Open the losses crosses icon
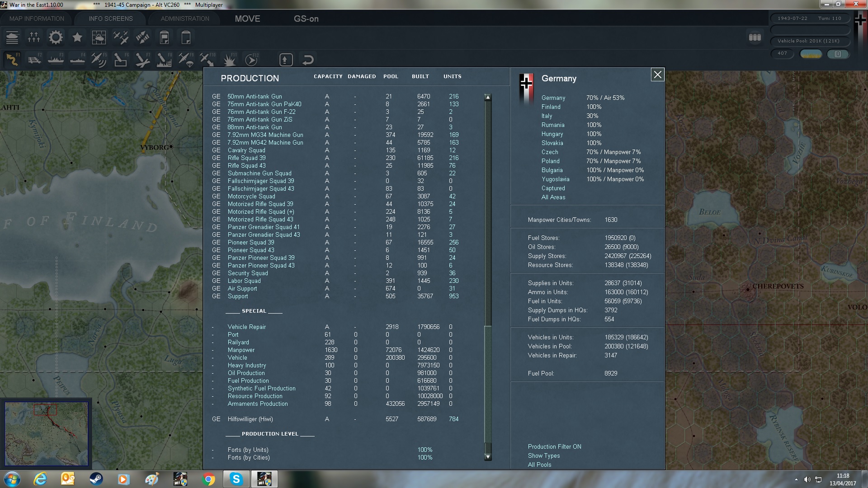This screenshot has height=488, width=868. pos(34,38)
